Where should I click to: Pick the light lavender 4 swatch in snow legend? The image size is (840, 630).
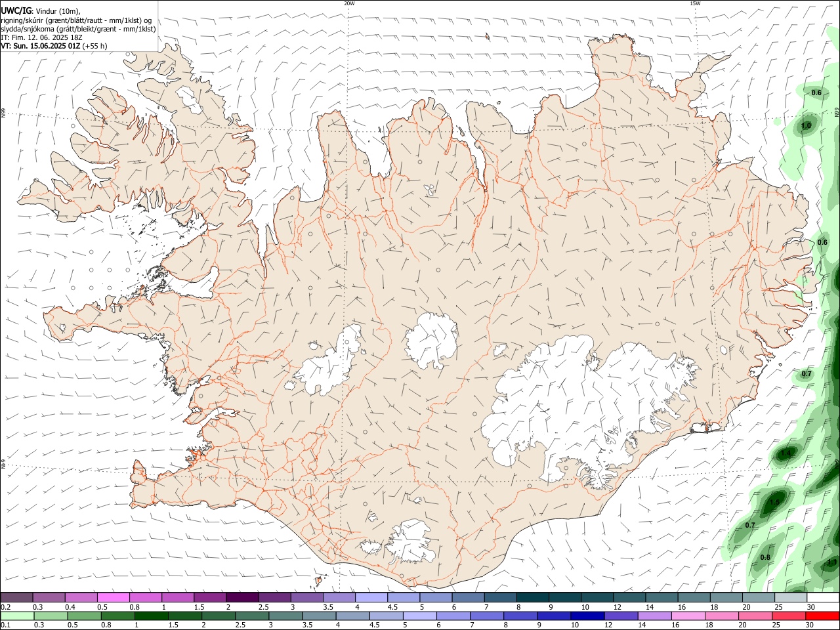[371, 597]
